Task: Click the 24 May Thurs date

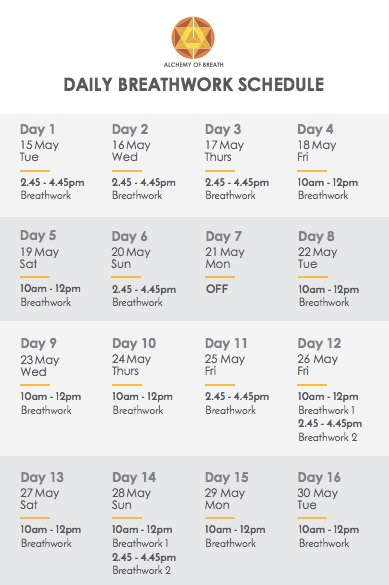Action: [132, 365]
